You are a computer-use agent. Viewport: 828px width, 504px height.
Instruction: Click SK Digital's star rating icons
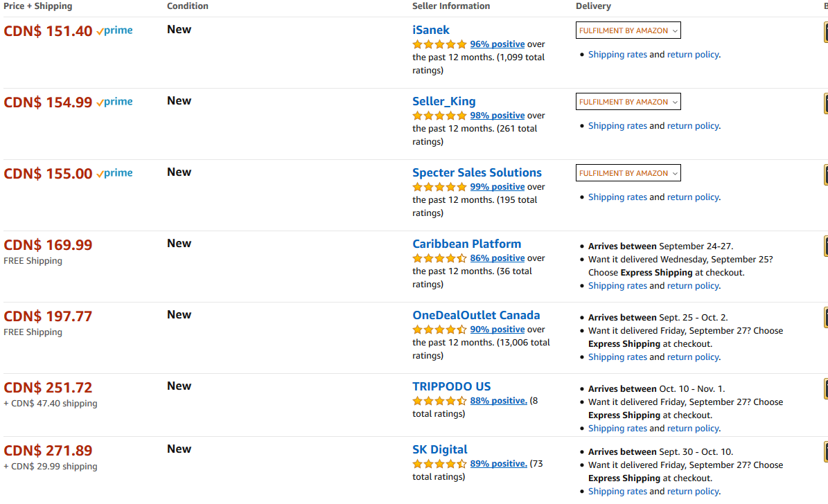point(439,464)
